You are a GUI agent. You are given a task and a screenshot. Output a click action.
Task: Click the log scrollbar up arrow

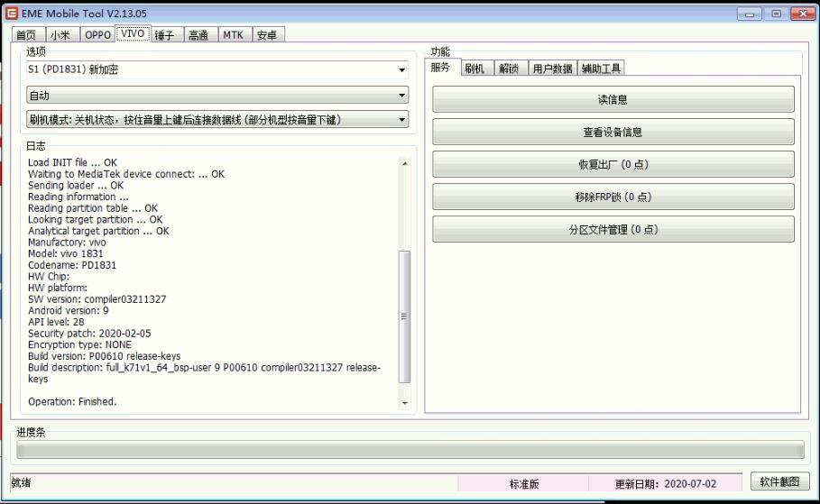click(x=404, y=164)
